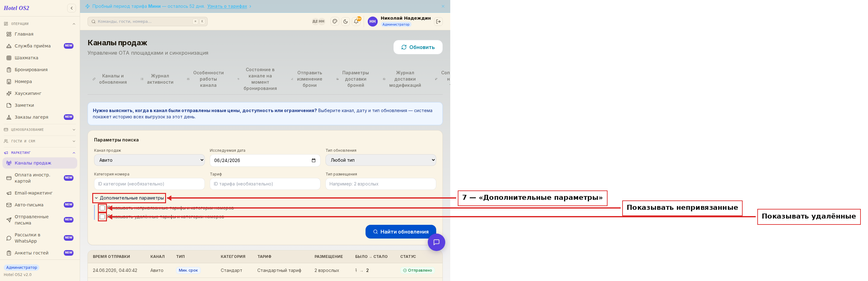Click the logout icon next to the user name
868x281 pixels.
click(x=438, y=22)
